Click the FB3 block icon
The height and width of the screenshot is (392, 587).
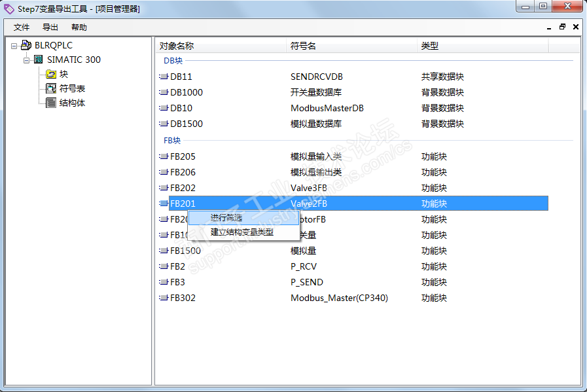click(x=164, y=282)
